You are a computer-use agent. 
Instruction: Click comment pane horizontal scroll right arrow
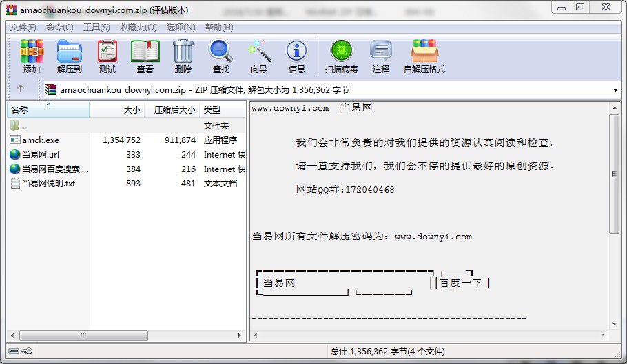tap(603, 335)
